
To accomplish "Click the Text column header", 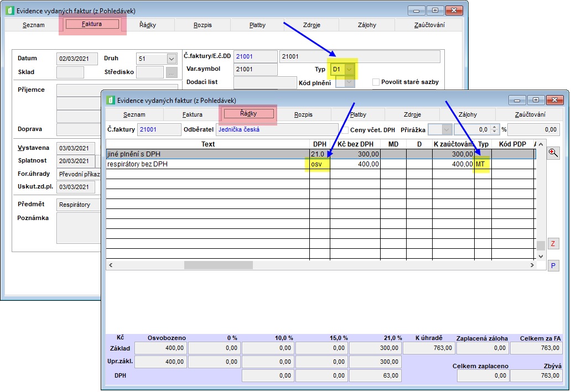I will point(208,144).
